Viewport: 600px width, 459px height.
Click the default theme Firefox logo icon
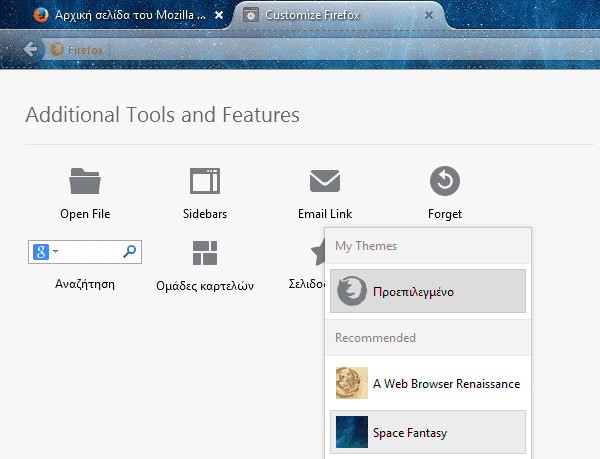[x=352, y=291]
